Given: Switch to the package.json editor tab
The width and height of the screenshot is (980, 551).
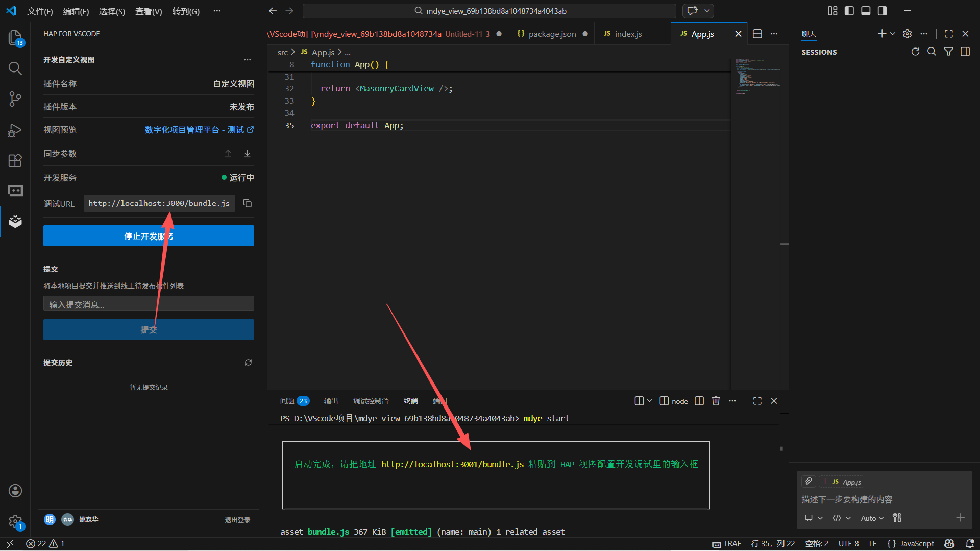Looking at the screenshot, I should (x=552, y=34).
